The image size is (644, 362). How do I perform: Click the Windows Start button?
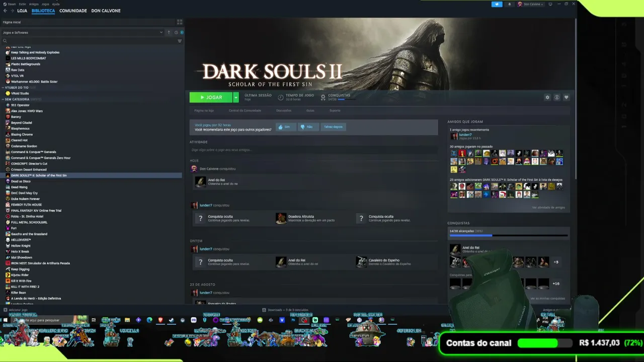(5, 320)
